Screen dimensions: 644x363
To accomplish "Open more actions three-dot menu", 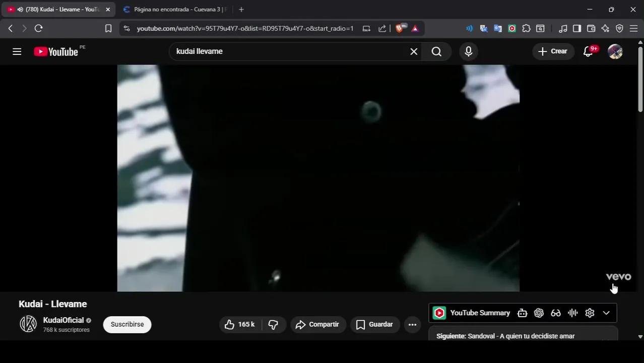I will point(412,325).
